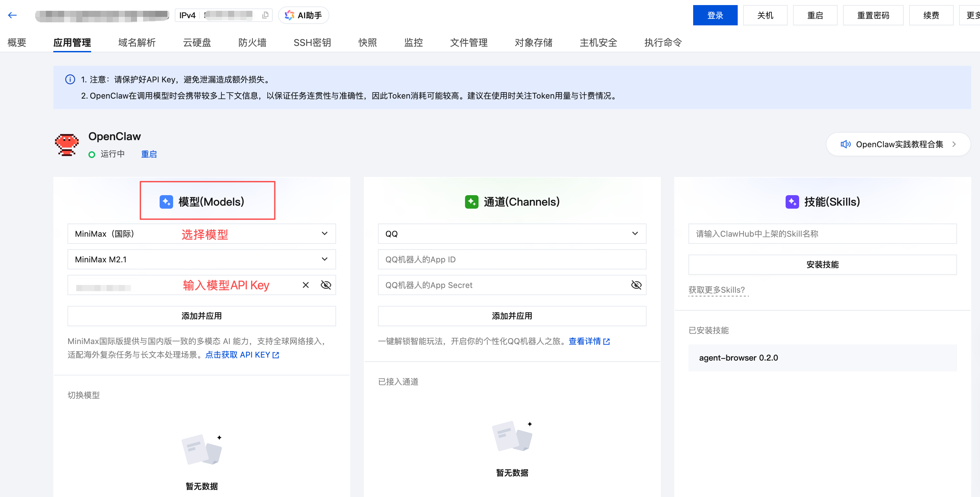
Task: Toggle visibility of the model API Key
Action: 326,285
